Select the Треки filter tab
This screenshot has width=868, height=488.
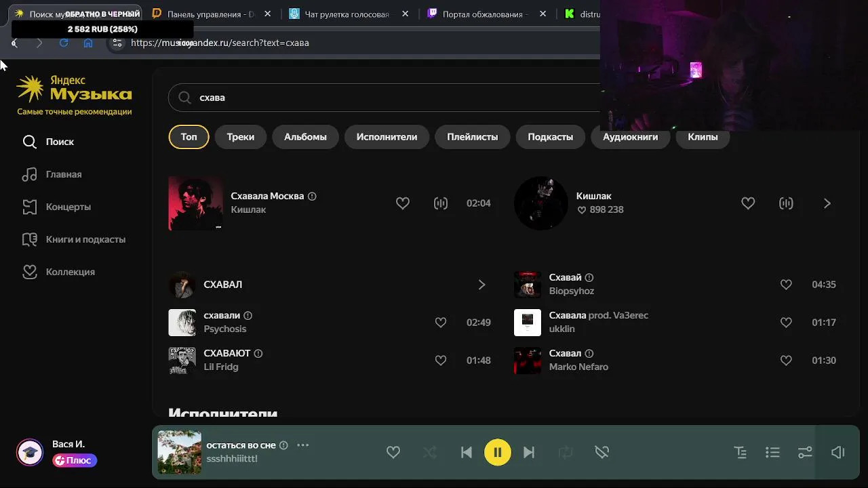coord(241,137)
